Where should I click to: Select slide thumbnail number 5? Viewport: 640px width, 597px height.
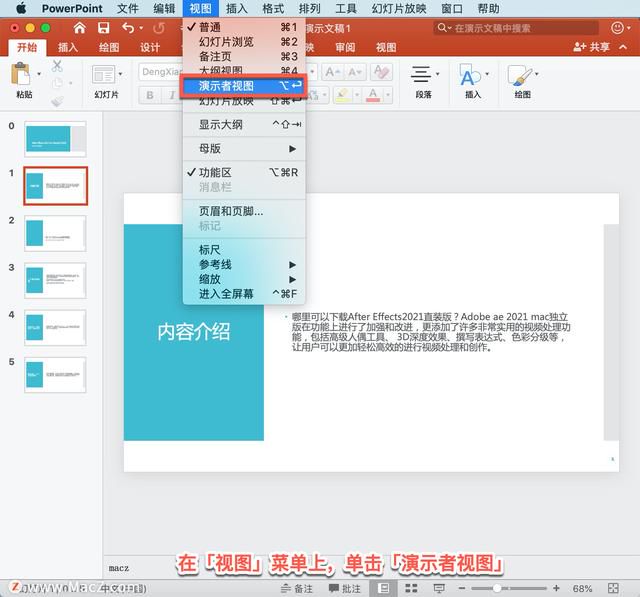pyautogui.click(x=55, y=375)
